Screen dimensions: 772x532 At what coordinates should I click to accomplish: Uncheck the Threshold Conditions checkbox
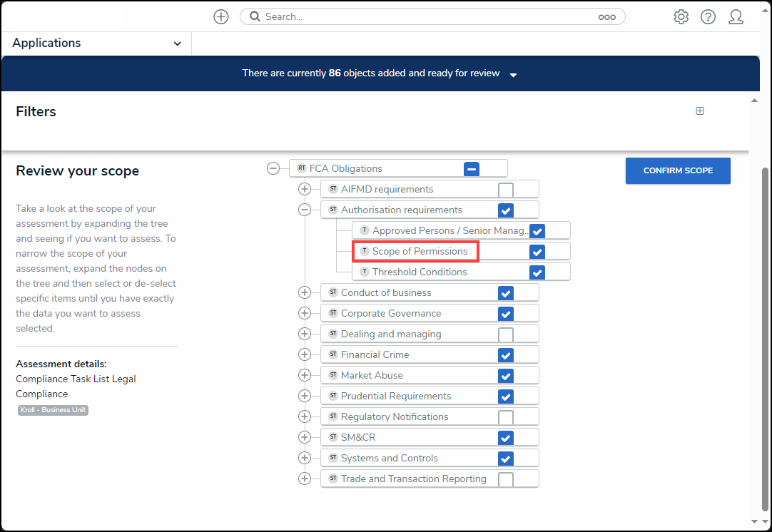pyautogui.click(x=537, y=272)
